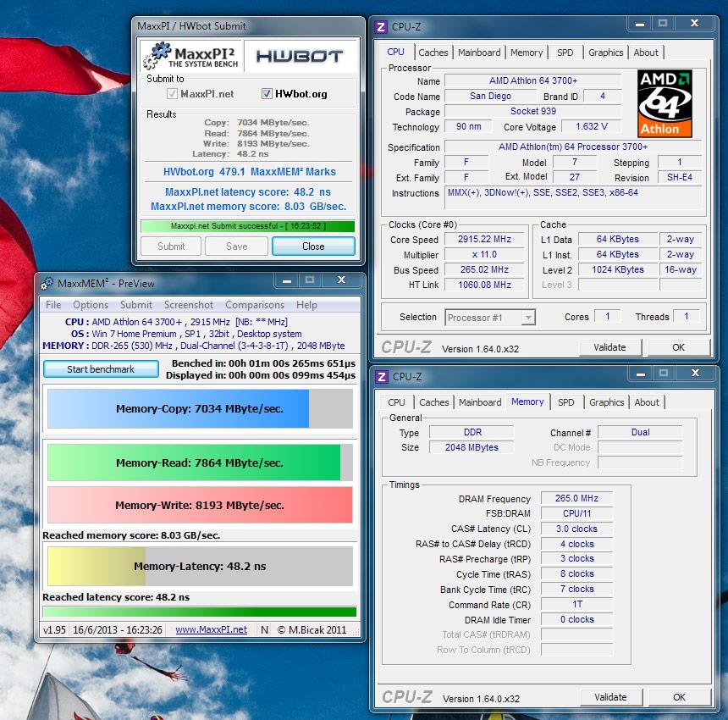Switch to Caches tab in upper CPU-Z
Viewport: 728px width, 720px height.
click(x=433, y=53)
